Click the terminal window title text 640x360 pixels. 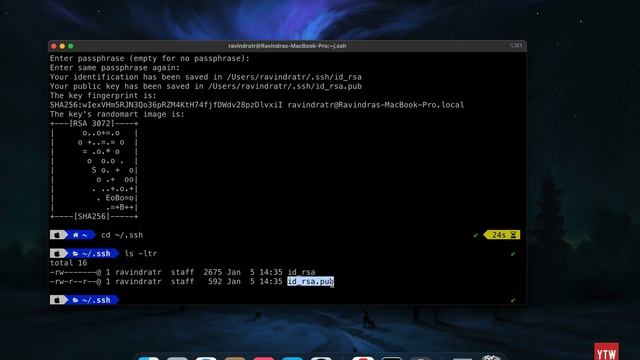pyautogui.click(x=287, y=46)
